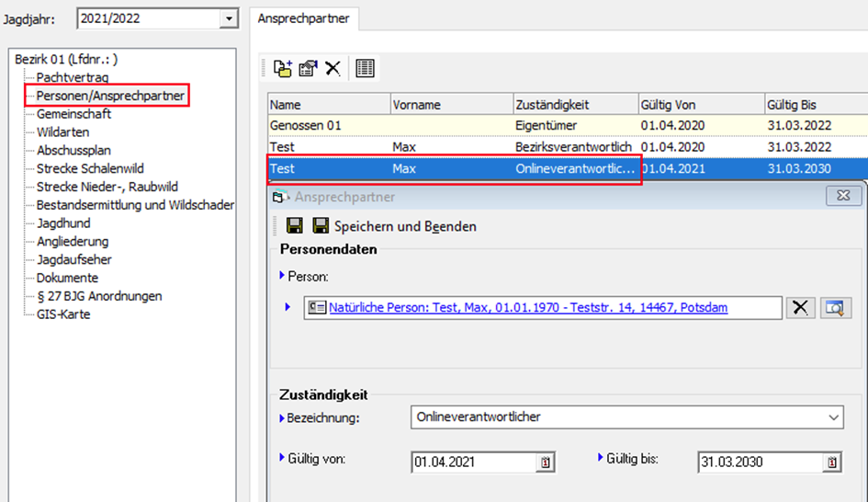Viewport: 868px width, 502px height.
Task: Open person search next to person field
Action: (836, 308)
